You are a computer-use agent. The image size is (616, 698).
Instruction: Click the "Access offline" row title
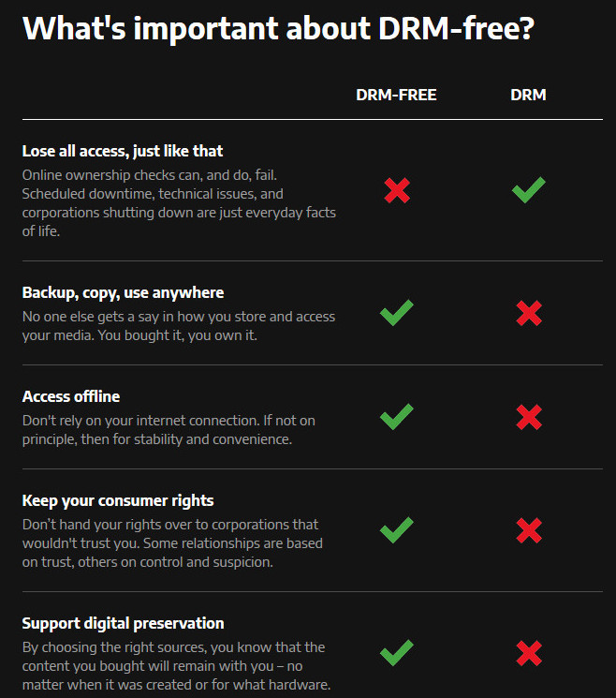[71, 396]
